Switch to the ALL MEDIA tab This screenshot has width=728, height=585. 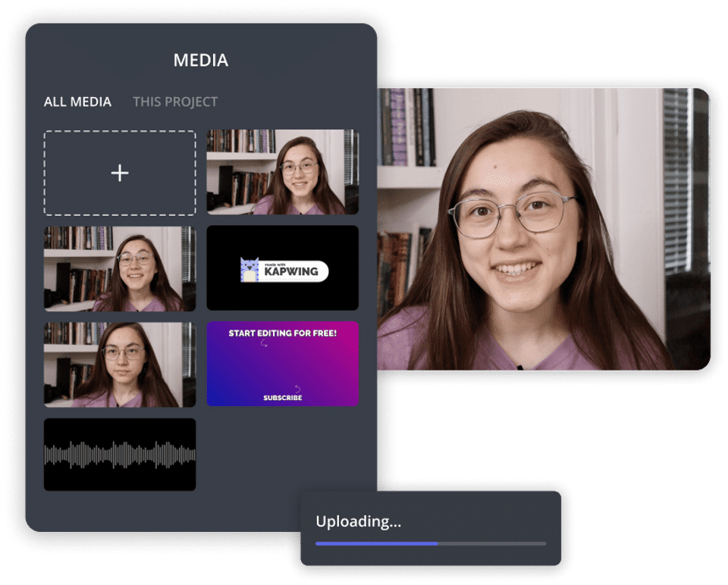point(77,102)
